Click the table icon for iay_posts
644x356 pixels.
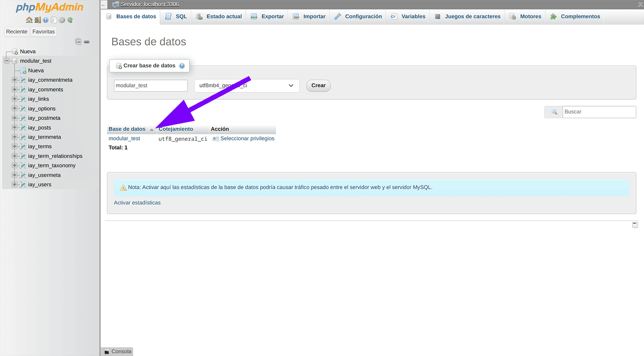pyautogui.click(x=23, y=128)
